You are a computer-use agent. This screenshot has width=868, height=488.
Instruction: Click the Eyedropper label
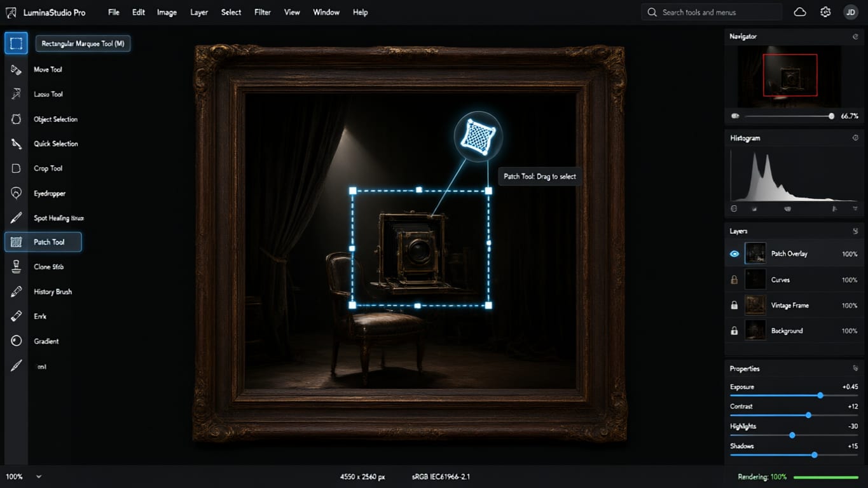(50, 193)
